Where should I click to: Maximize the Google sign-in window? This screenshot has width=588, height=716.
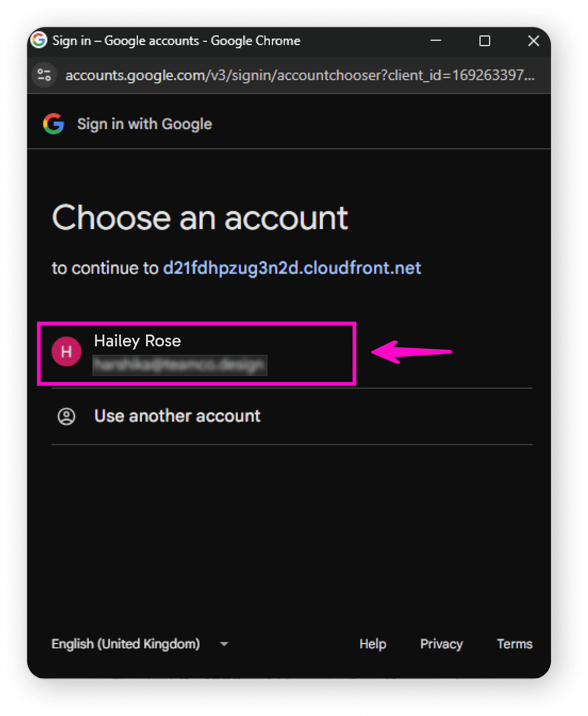pyautogui.click(x=485, y=41)
